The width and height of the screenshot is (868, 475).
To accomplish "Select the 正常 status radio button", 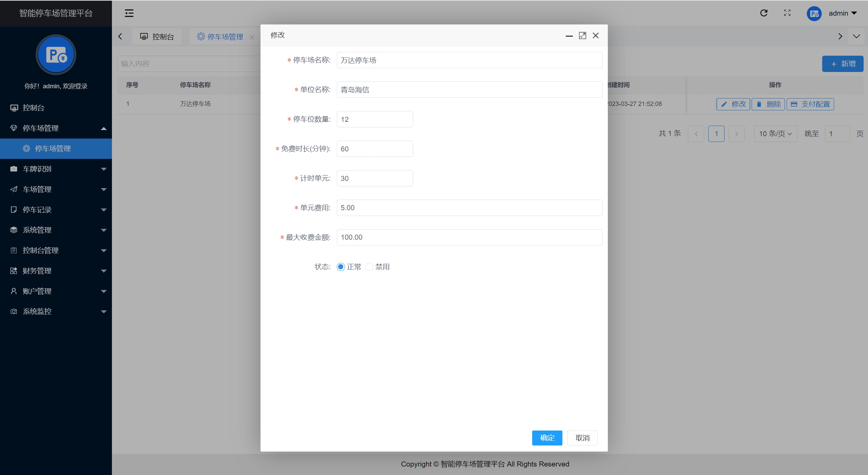I will tap(341, 267).
